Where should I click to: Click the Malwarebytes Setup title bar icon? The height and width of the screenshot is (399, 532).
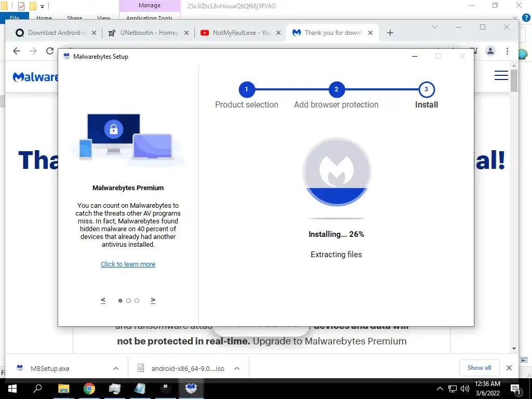click(66, 56)
